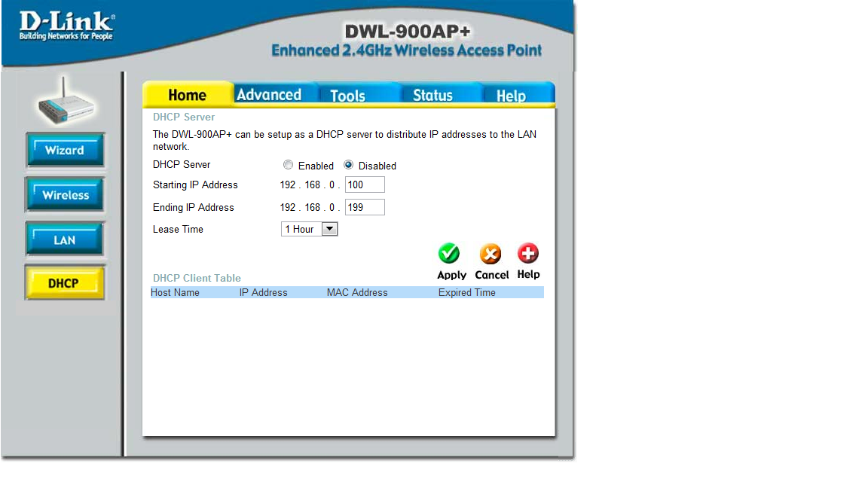Click the red Help plus icon
868x488 pixels.
tap(528, 253)
